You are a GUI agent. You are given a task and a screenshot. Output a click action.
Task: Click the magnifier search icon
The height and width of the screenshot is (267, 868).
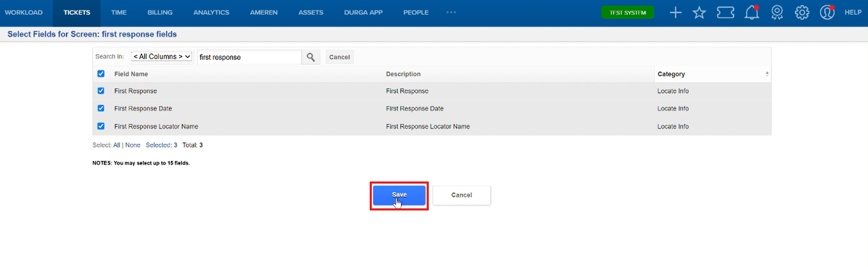[x=311, y=57]
